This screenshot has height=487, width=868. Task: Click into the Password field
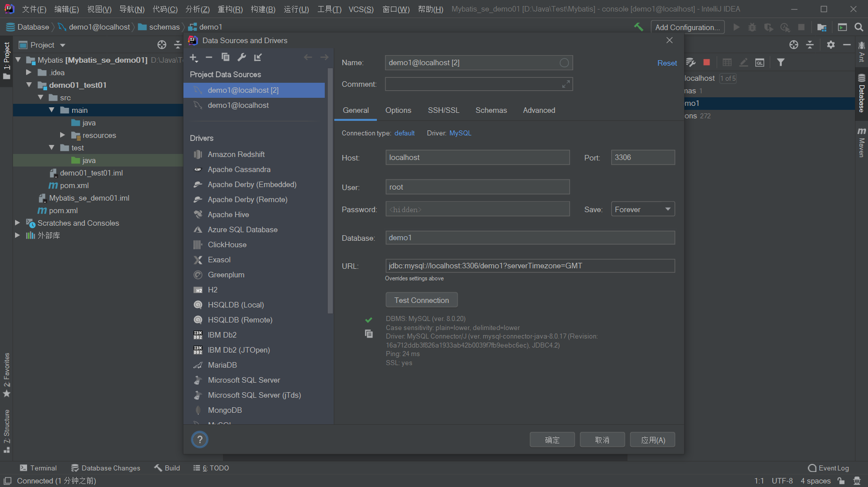coord(478,209)
